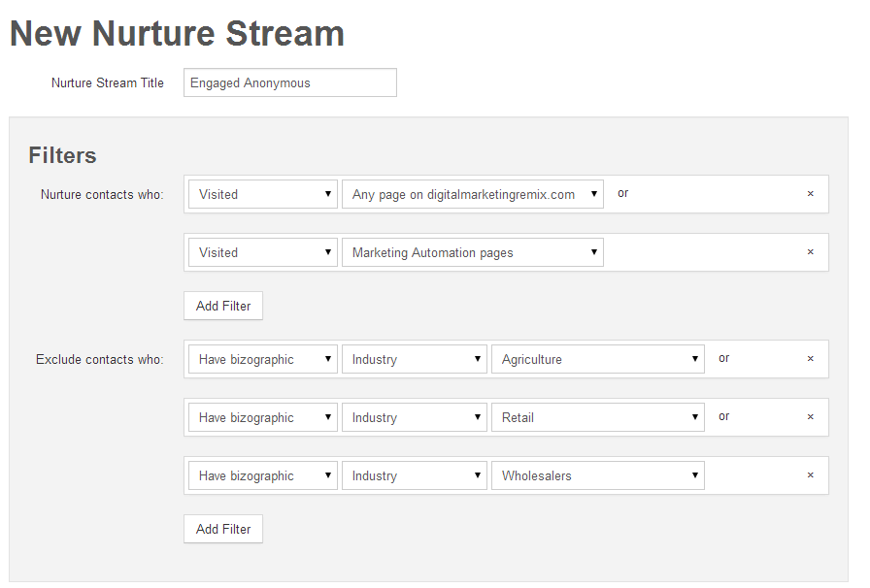Viewport: 870px width, 588px height.
Task: Expand 'Have bizographic' dropdown in Wholesalers row
Action: [262, 475]
